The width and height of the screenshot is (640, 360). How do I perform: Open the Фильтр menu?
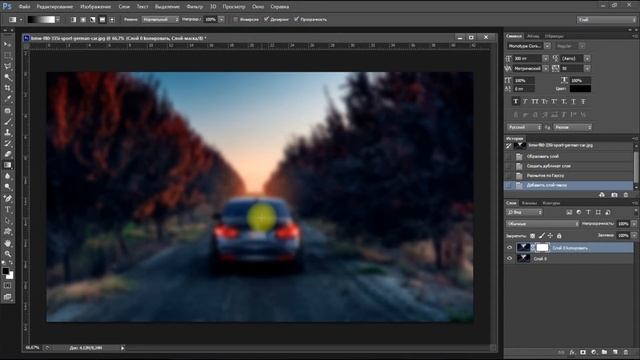(x=194, y=7)
